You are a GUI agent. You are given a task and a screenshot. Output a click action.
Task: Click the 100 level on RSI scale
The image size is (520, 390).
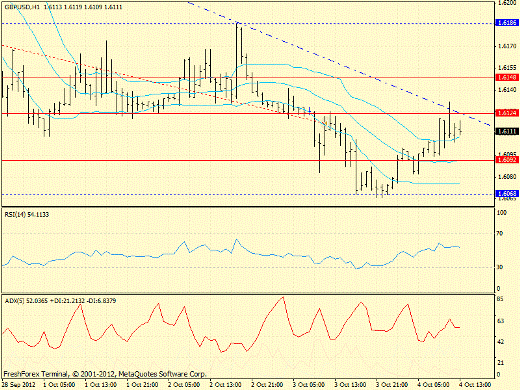click(x=501, y=212)
